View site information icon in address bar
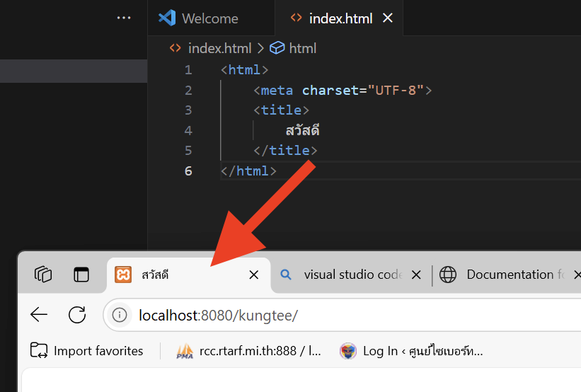 pos(120,315)
